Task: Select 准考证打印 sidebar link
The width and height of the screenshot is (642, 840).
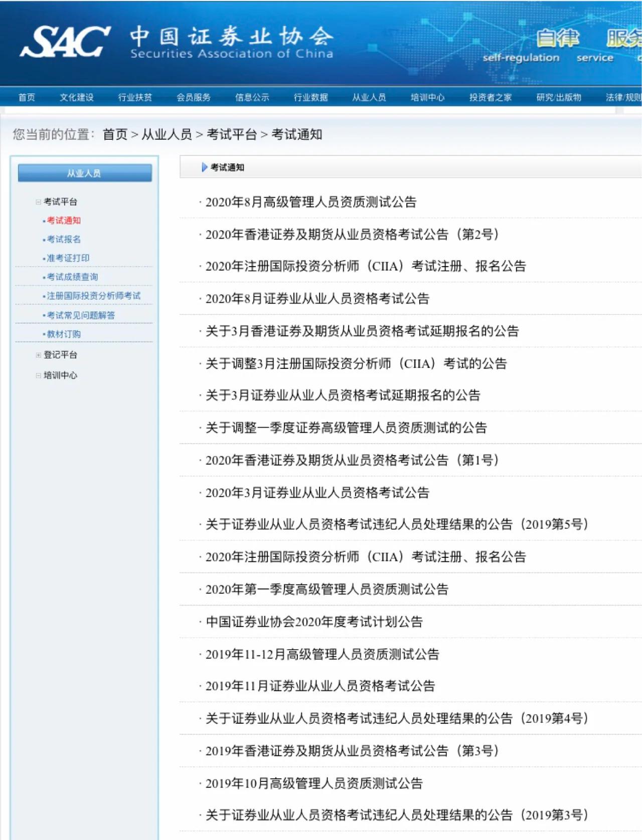Action: (68, 258)
